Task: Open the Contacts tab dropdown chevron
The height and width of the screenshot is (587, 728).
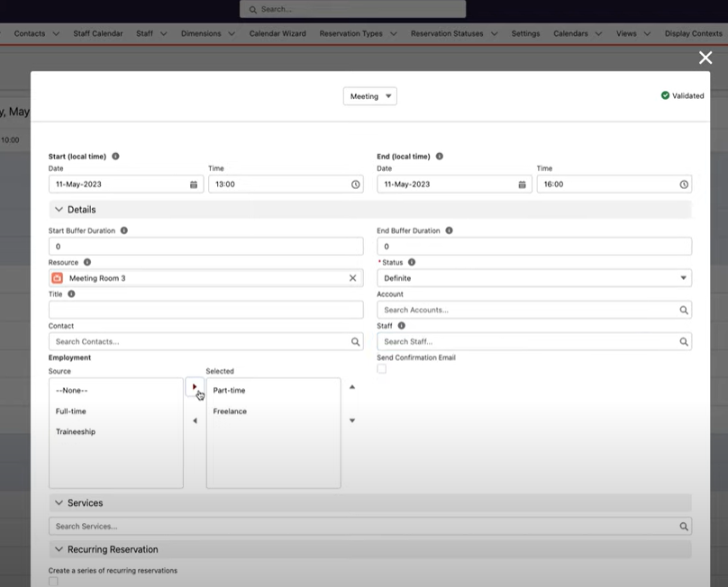Action: [56, 33]
